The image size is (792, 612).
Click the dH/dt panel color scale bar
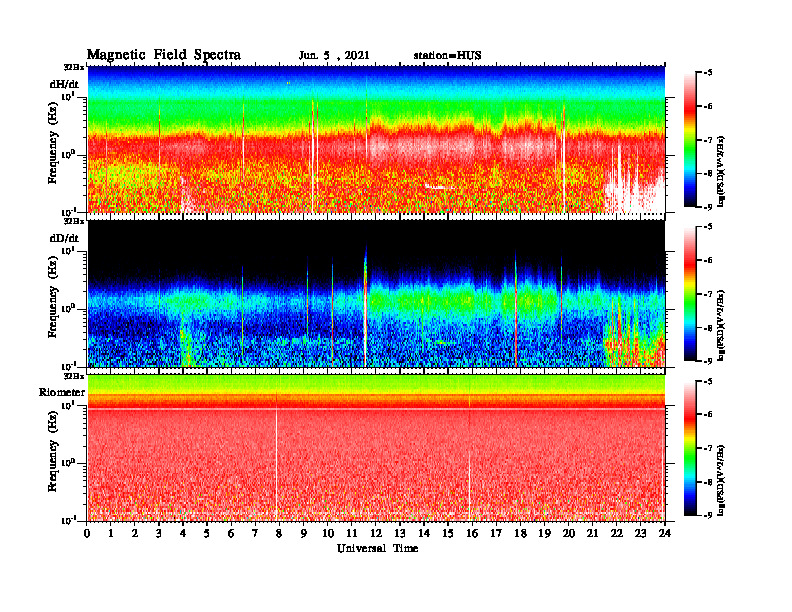[x=690, y=140]
